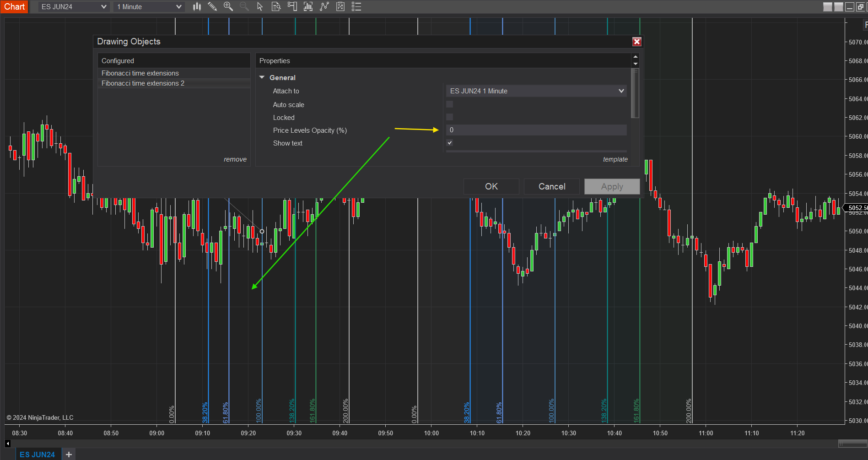Open the strategies icon

(340, 6)
